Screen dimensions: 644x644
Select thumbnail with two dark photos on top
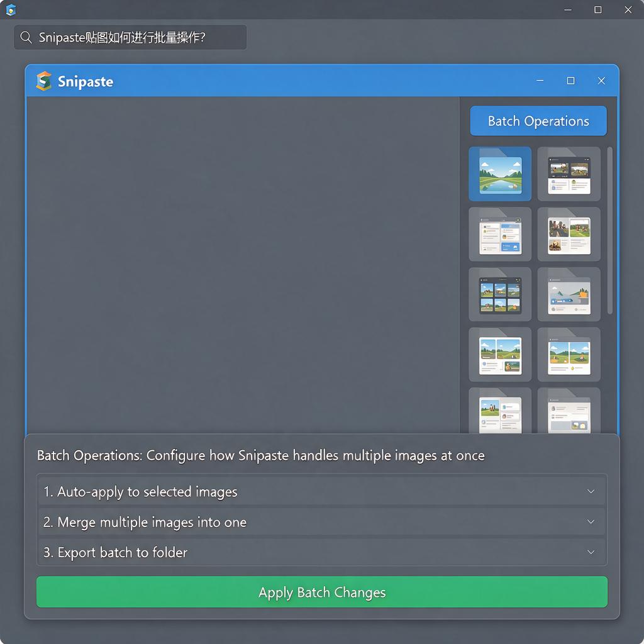pyautogui.click(x=569, y=174)
